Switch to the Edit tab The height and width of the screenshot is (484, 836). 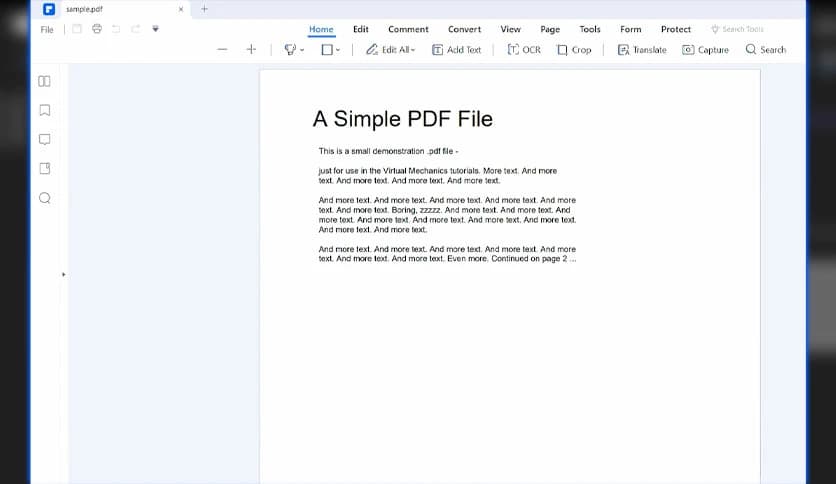coord(360,29)
